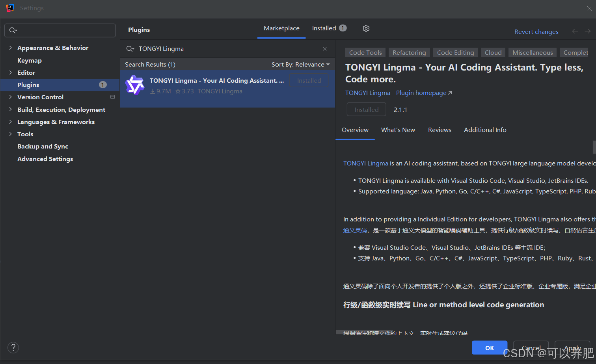Expand Build, Execution, Deployment node
This screenshot has width=596, height=364.
pos(11,110)
